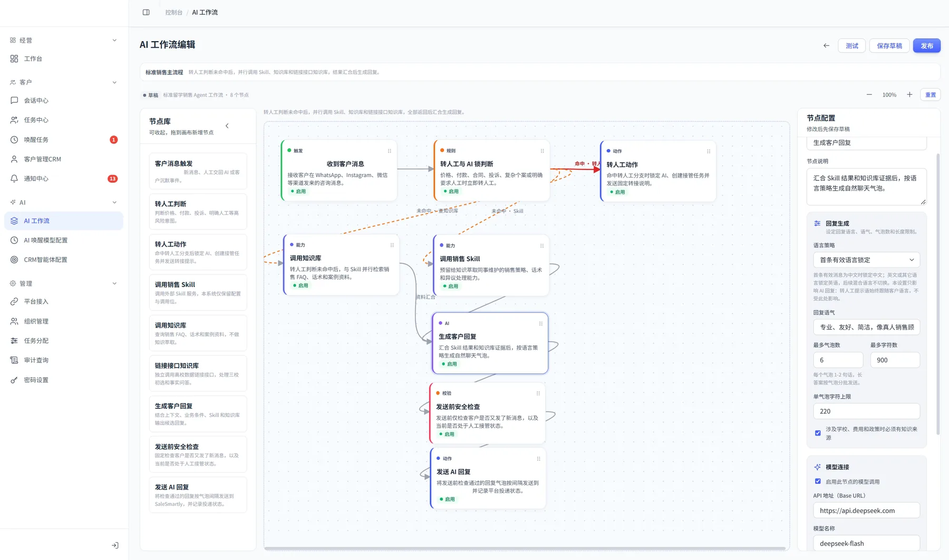Zoom in with the plus icon
The height and width of the screenshot is (560, 949).
tap(909, 95)
